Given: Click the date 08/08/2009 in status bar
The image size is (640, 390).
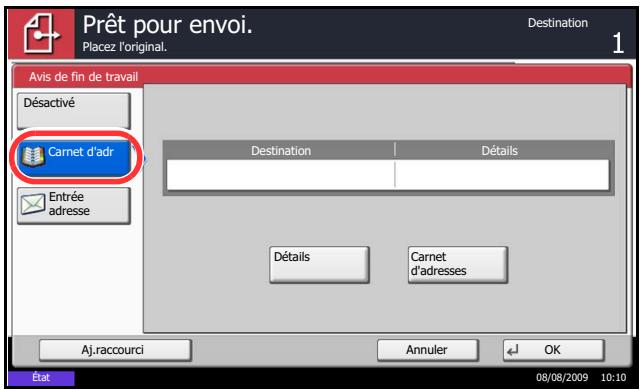Looking at the screenshot, I should 562,377.
